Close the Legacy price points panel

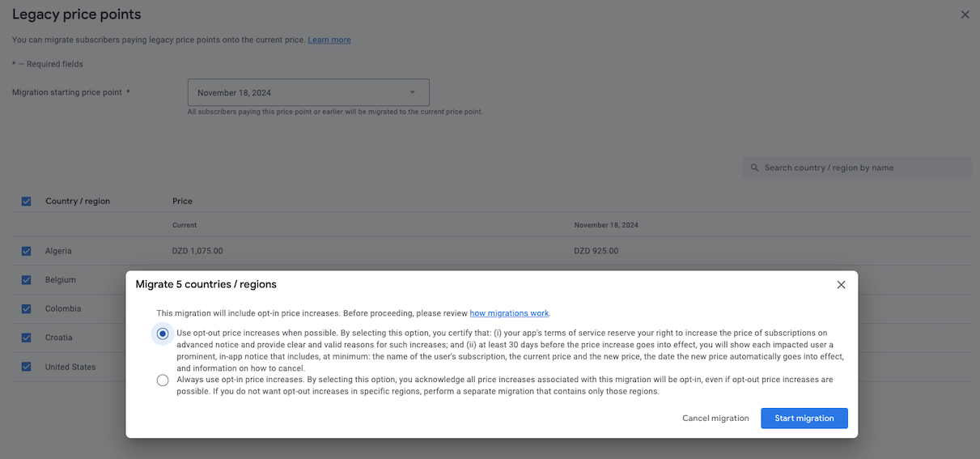click(x=965, y=15)
